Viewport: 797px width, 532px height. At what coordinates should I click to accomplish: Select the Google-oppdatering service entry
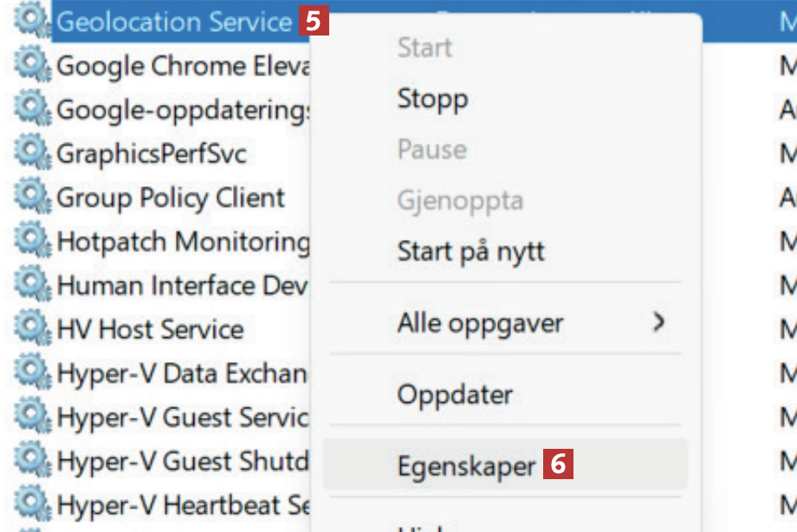(x=184, y=110)
